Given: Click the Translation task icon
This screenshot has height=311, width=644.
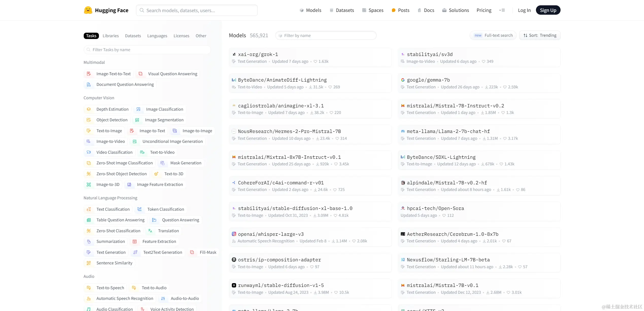Looking at the screenshot, I should click(150, 231).
